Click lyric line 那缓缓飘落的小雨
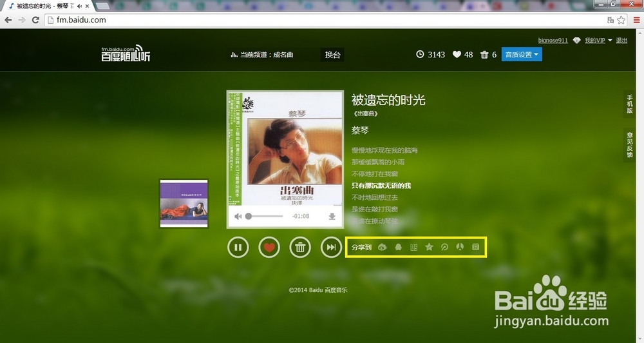 378,162
